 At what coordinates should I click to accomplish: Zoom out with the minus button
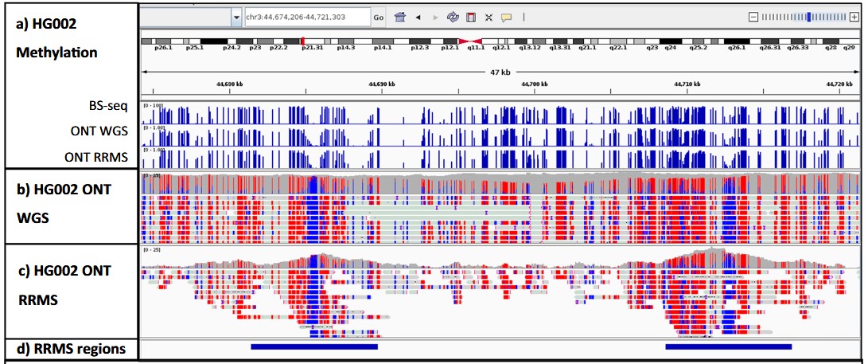coord(753,18)
